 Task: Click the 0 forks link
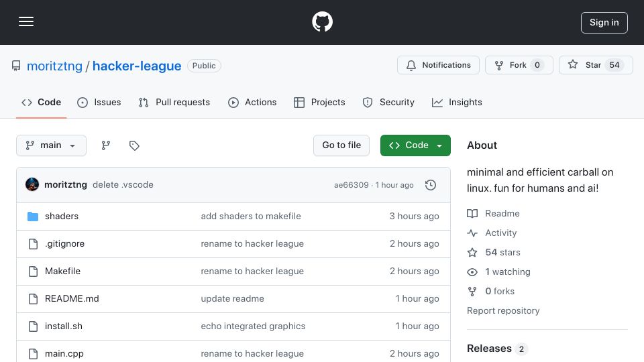(x=491, y=292)
